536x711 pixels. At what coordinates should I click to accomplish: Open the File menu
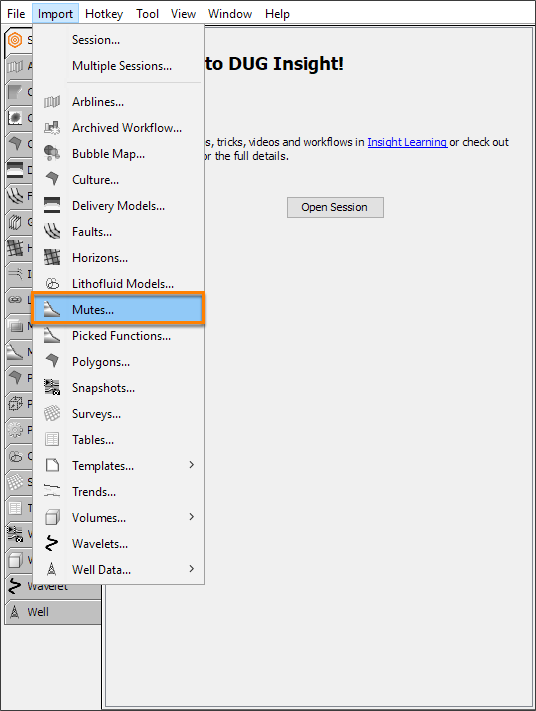click(16, 14)
